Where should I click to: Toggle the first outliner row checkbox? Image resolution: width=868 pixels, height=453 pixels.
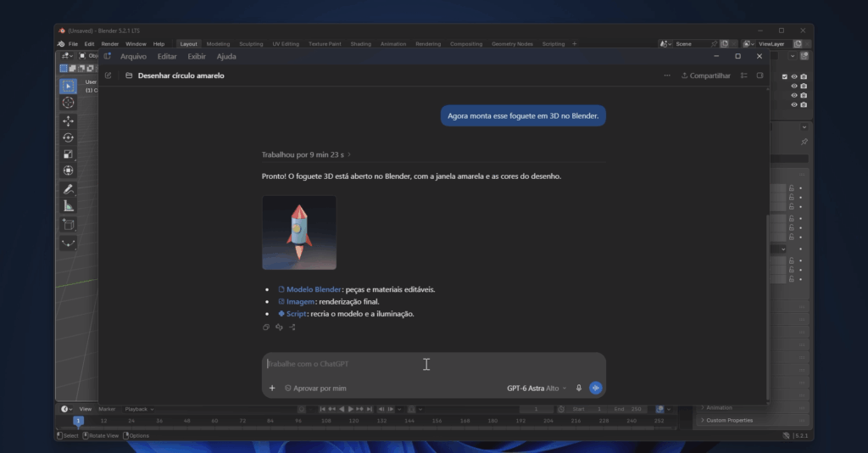coord(784,76)
